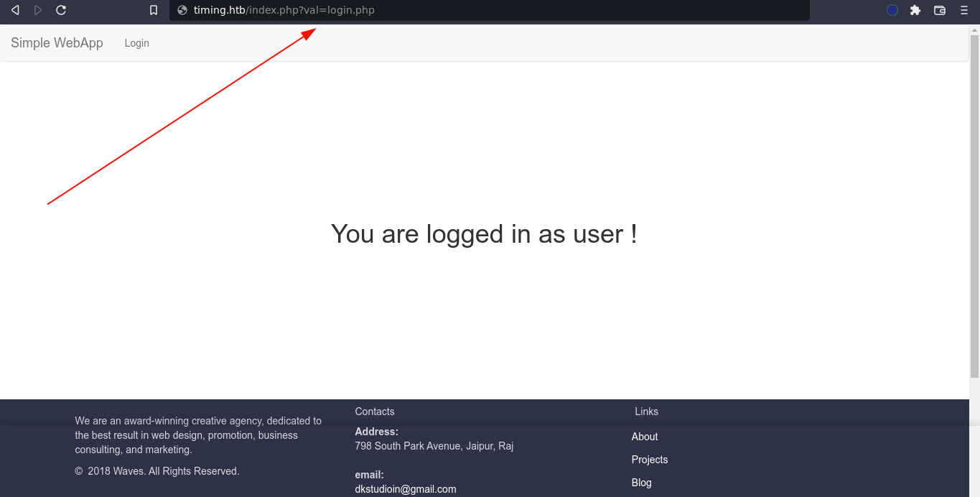This screenshot has height=497, width=980.
Task: Open the extensions puzzle piece menu
Action: pos(915,10)
